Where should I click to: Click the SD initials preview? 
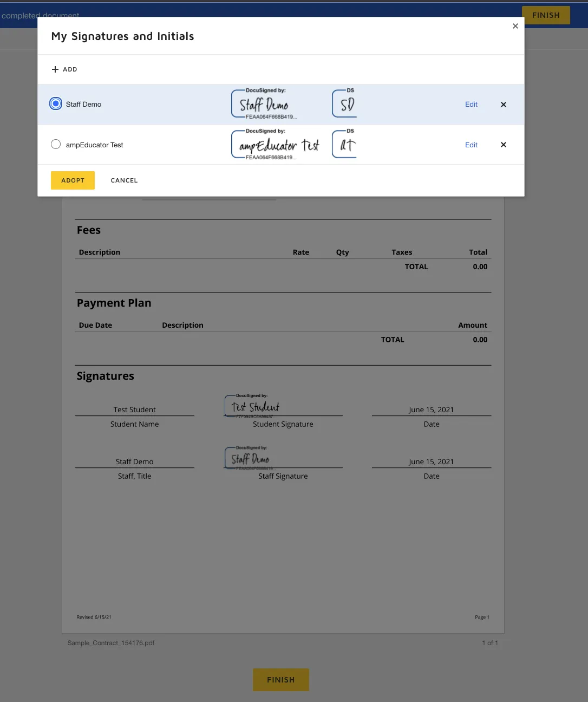pos(344,103)
